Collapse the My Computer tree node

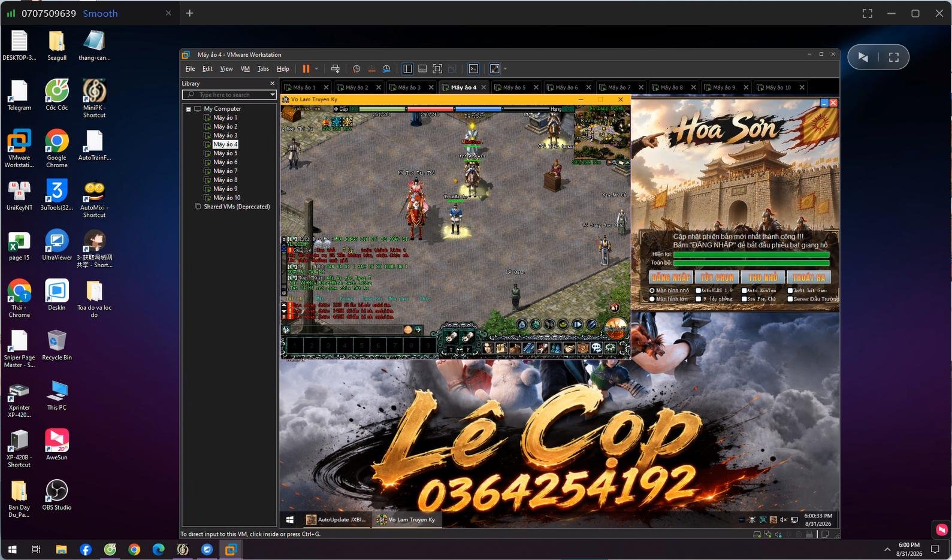click(188, 109)
